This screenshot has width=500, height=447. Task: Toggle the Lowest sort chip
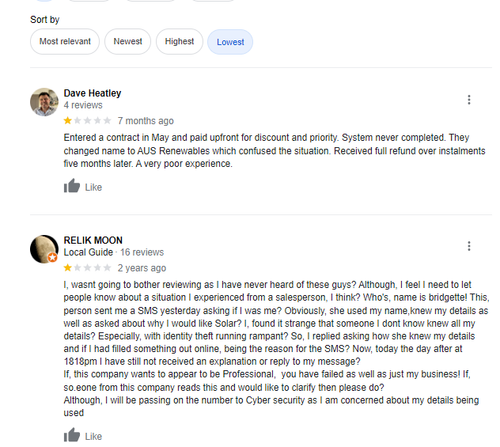[x=230, y=42]
